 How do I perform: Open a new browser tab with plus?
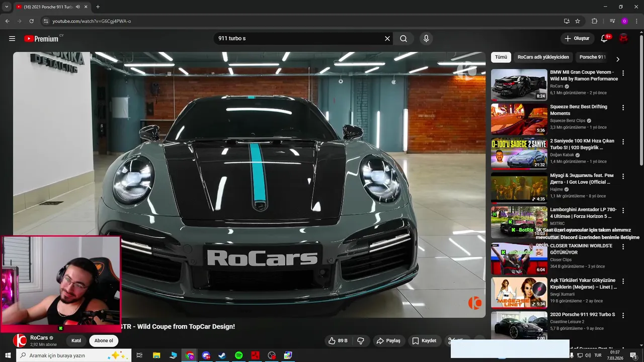click(x=98, y=7)
